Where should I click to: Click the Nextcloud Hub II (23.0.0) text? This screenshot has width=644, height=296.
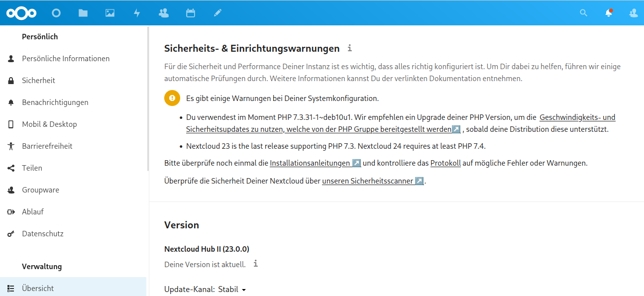click(207, 249)
